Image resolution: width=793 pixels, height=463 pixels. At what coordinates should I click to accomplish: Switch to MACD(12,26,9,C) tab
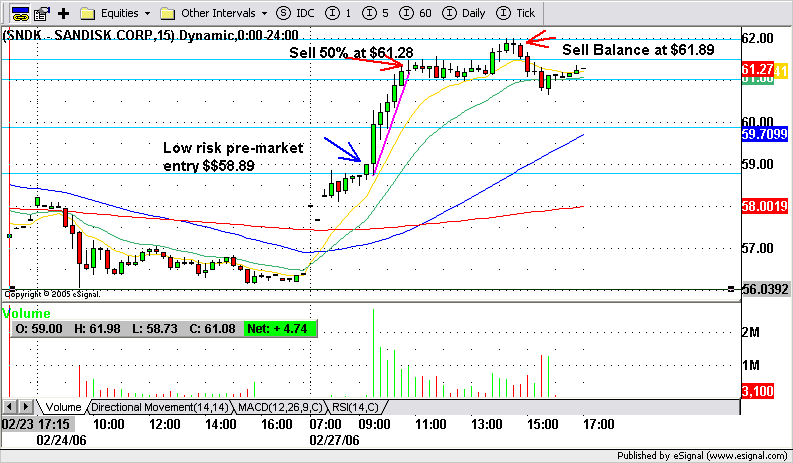280,407
